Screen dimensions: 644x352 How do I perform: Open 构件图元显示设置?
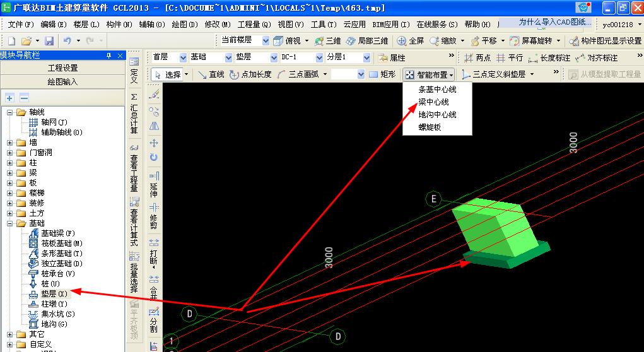click(606, 40)
